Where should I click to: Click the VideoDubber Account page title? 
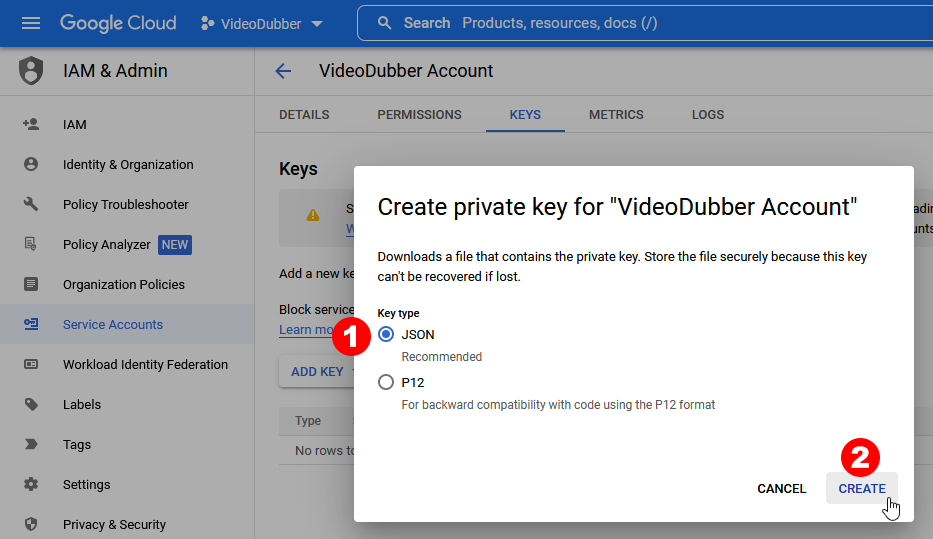coord(406,71)
